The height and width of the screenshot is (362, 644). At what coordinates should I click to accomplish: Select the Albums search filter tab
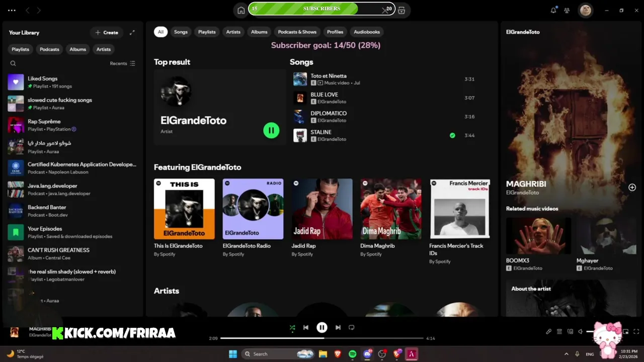(259, 32)
